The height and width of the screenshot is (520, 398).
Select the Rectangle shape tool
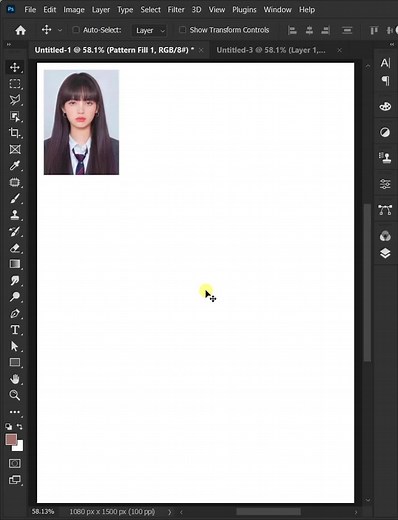[x=15, y=362]
